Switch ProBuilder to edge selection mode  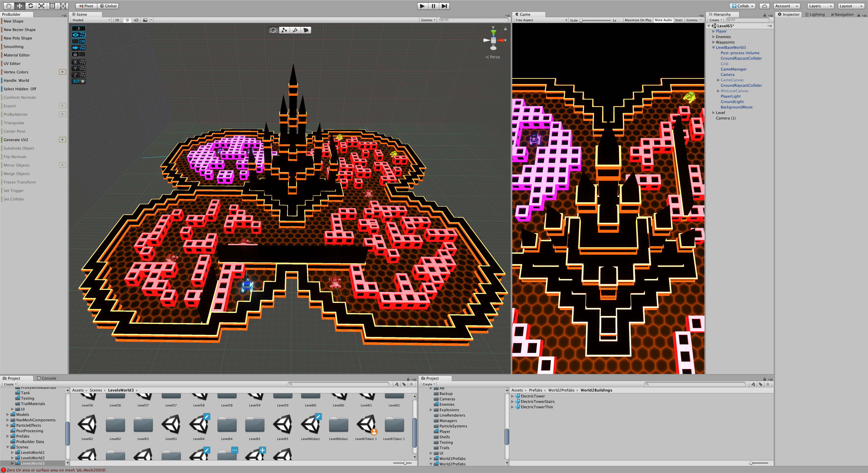[295, 30]
